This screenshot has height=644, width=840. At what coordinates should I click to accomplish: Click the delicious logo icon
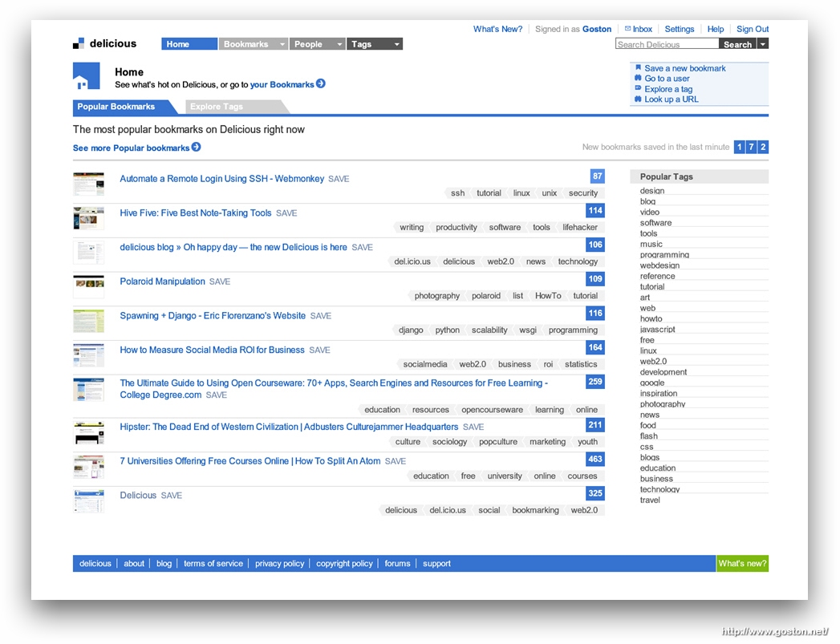(x=79, y=43)
